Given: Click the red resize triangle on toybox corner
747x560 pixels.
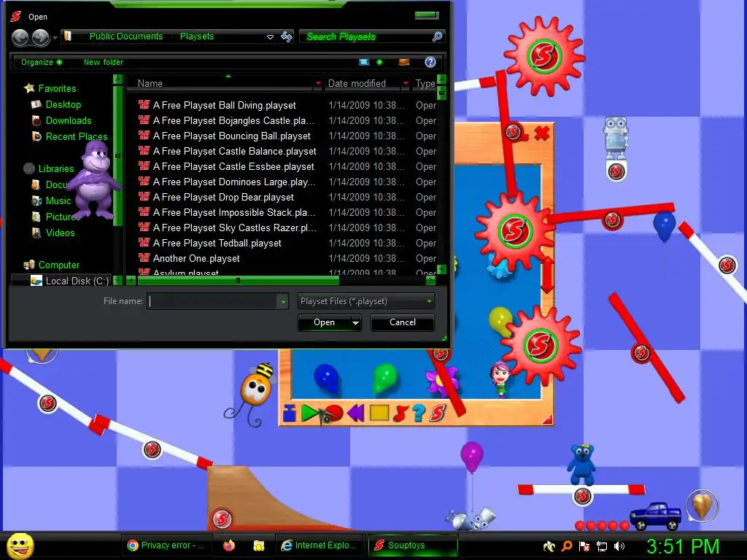Looking at the screenshot, I should click(x=548, y=419).
